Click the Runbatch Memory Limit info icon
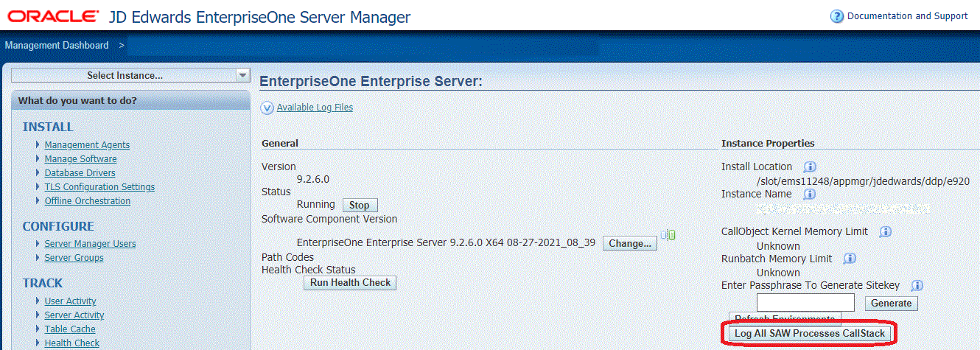The image size is (980, 350). (x=850, y=259)
